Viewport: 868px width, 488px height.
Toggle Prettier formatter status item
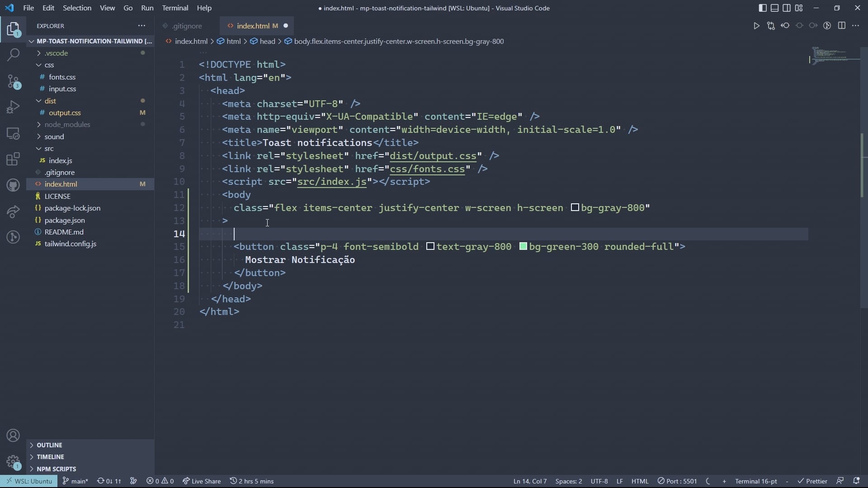pyautogui.click(x=812, y=481)
